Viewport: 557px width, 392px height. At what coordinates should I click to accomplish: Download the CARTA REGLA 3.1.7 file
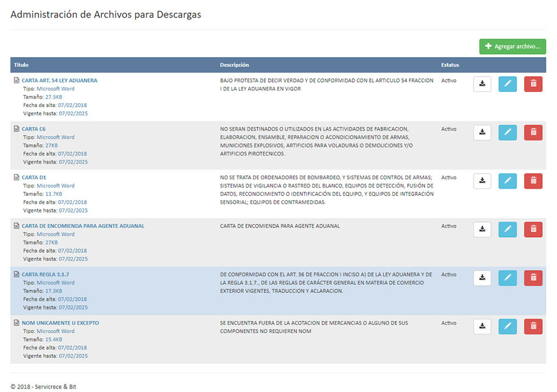(x=482, y=278)
